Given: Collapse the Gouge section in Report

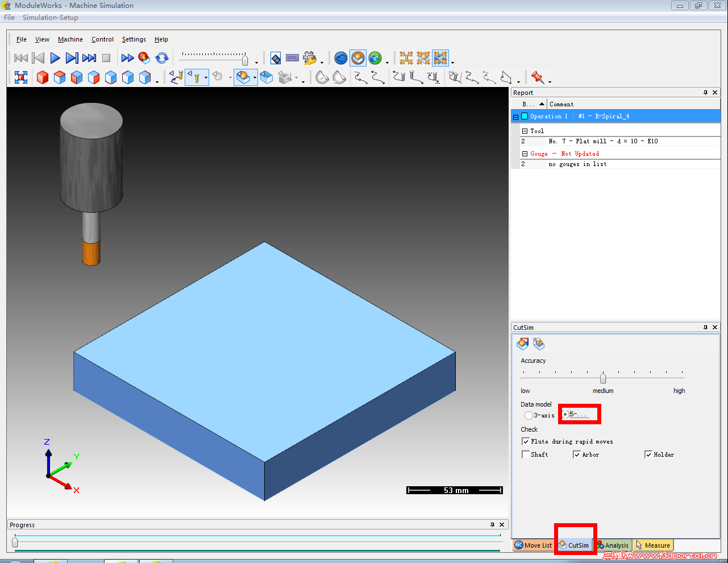Looking at the screenshot, I should coord(525,154).
